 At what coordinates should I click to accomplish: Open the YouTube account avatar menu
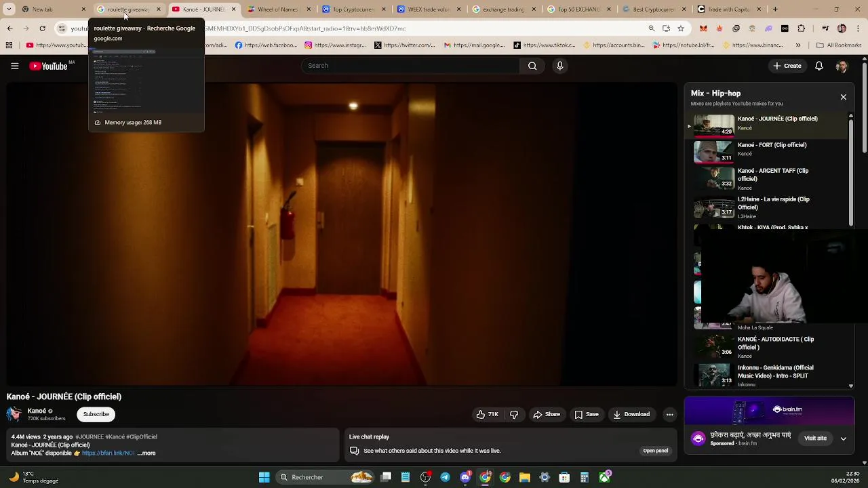[x=842, y=66]
